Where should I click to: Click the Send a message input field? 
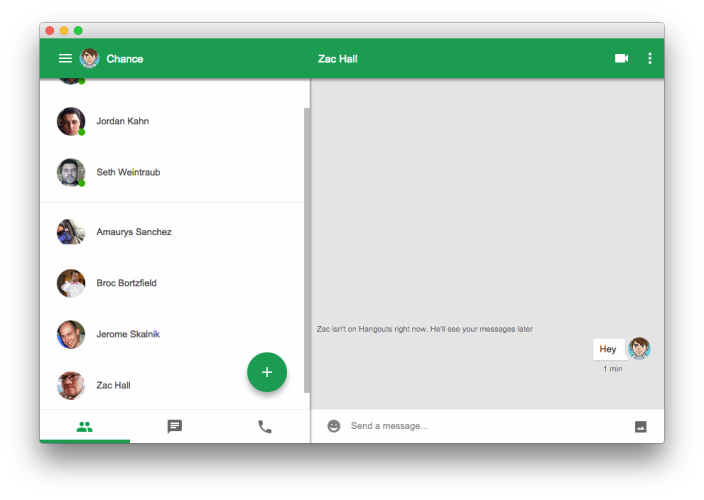click(487, 426)
